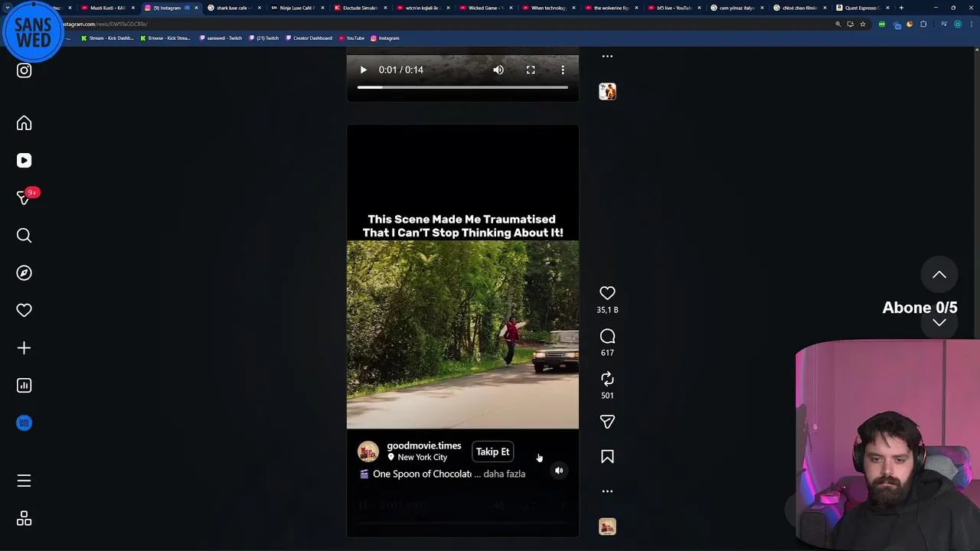Open the Creator Dashboard bookmark

coord(309,38)
